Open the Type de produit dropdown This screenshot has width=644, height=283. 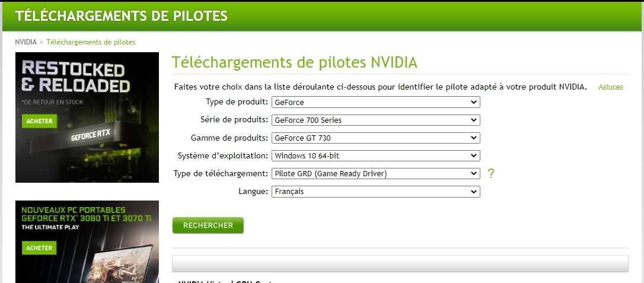pyautogui.click(x=375, y=102)
